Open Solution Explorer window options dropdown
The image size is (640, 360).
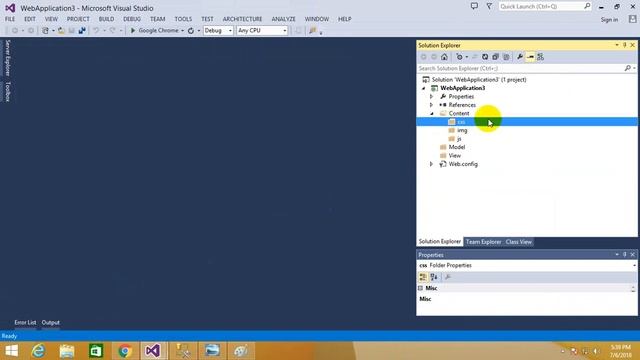tap(617, 45)
